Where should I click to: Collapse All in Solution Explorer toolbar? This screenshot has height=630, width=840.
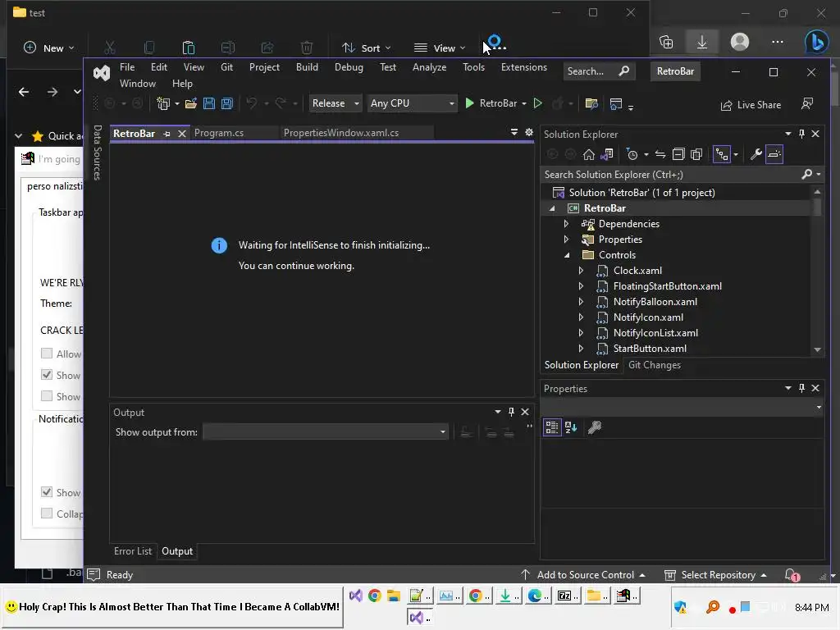pyautogui.click(x=678, y=155)
